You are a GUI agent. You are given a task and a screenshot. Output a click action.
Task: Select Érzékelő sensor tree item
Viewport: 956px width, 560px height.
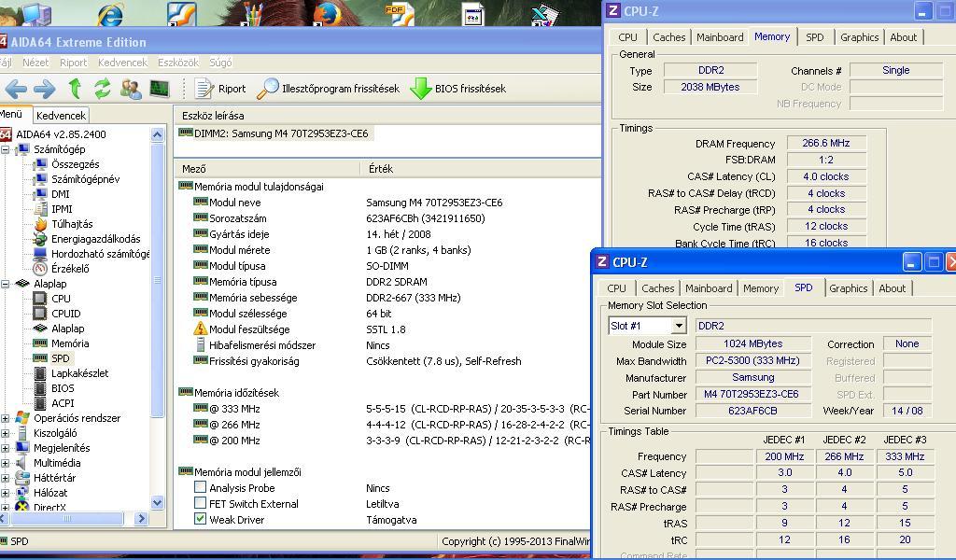pos(70,269)
